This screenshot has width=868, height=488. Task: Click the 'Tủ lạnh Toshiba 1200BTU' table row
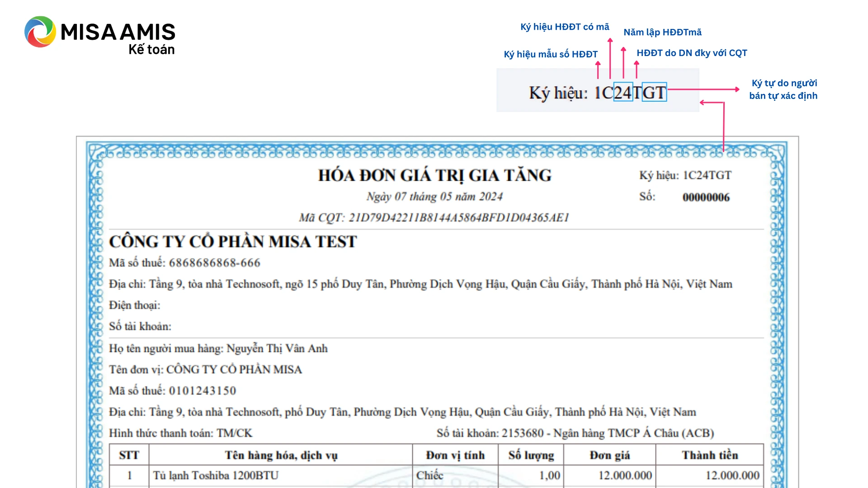(216, 476)
